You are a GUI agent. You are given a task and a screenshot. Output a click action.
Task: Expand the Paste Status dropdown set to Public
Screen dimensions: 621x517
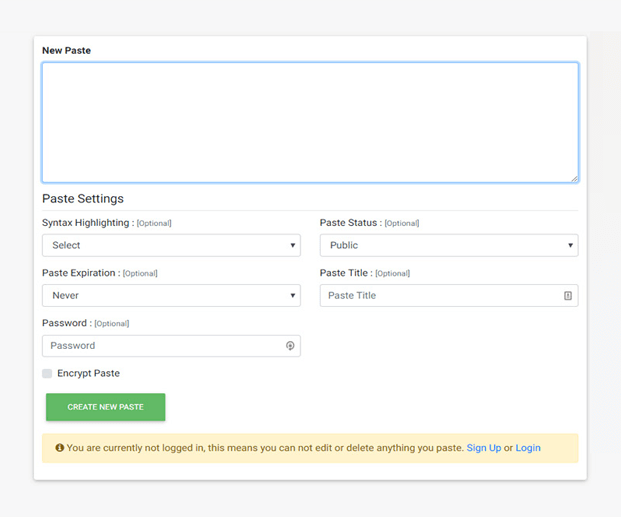pos(448,245)
